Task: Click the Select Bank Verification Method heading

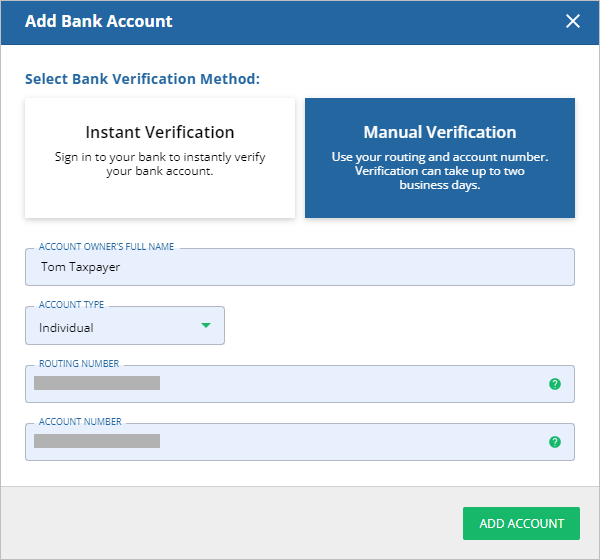Action: [142, 79]
